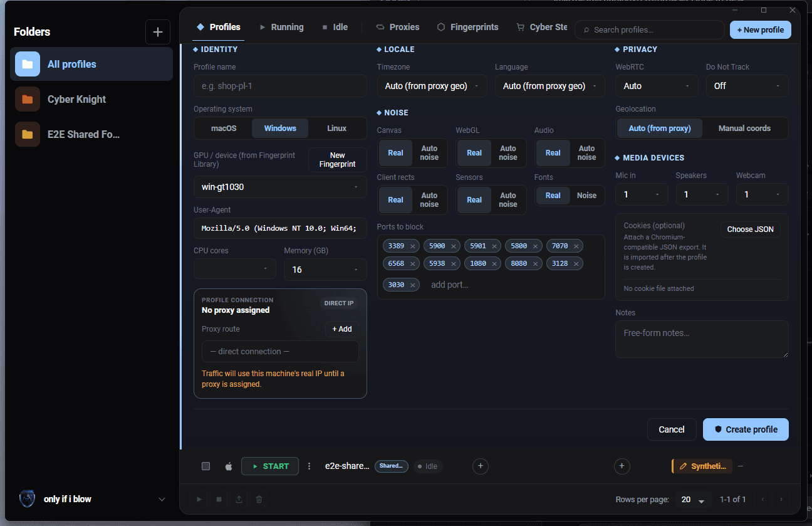812x526 pixels.
Task: Remove port 5800 chip
Action: click(535, 246)
